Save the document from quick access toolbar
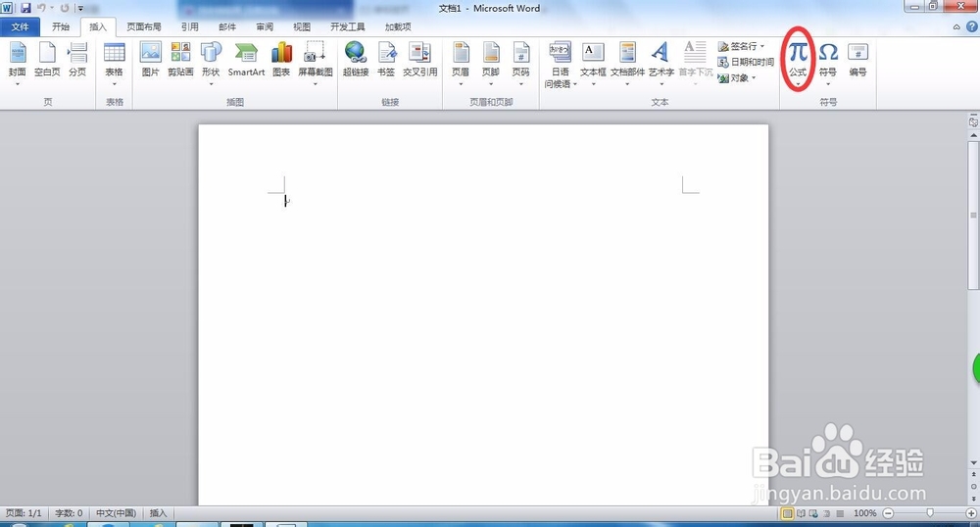The height and width of the screenshot is (527, 980). click(25, 8)
